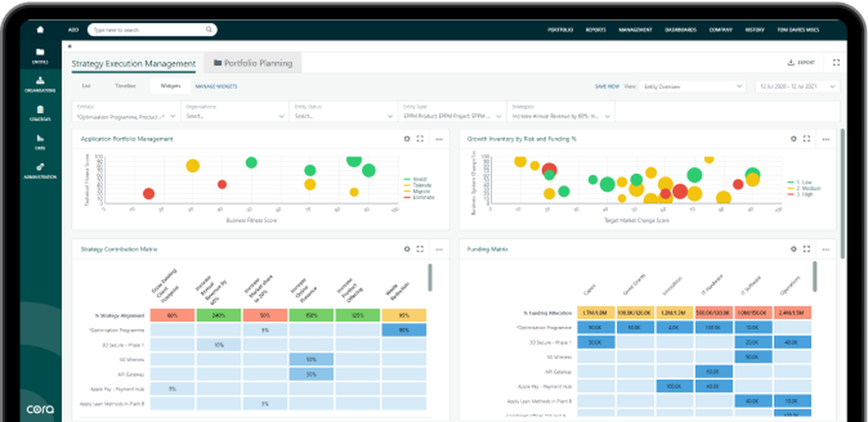Open Strategy Contribution Matrix more options
The image size is (868, 422).
pyautogui.click(x=439, y=249)
